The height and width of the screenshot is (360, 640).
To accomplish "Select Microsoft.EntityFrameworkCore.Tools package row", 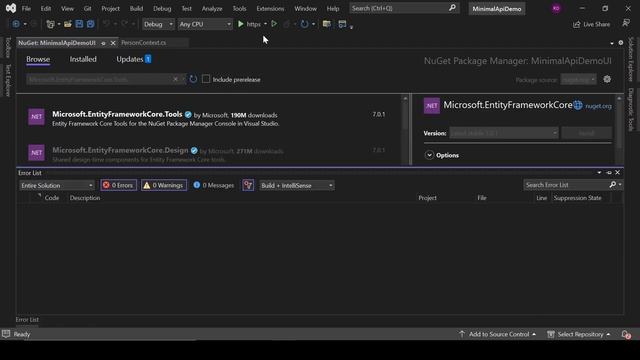I will tap(209, 118).
